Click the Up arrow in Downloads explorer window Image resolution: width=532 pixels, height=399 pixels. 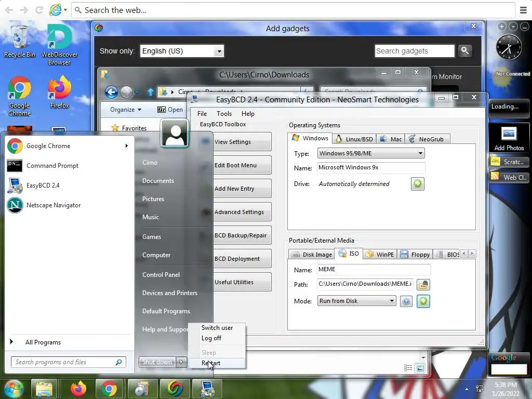tap(151, 92)
